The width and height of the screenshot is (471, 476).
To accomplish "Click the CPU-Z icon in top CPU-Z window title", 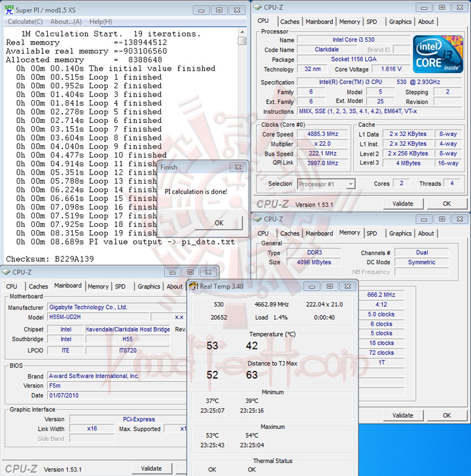I will 258,7.
